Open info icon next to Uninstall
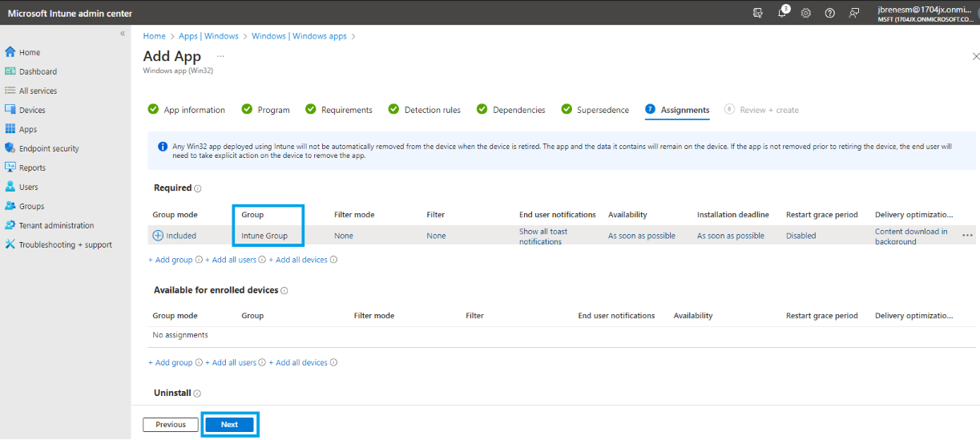 (197, 394)
